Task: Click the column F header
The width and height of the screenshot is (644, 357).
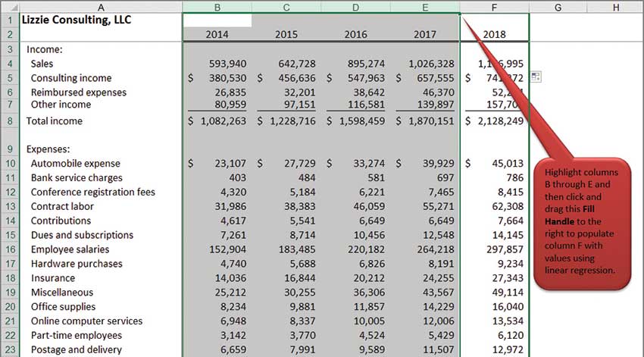Action: [x=494, y=7]
